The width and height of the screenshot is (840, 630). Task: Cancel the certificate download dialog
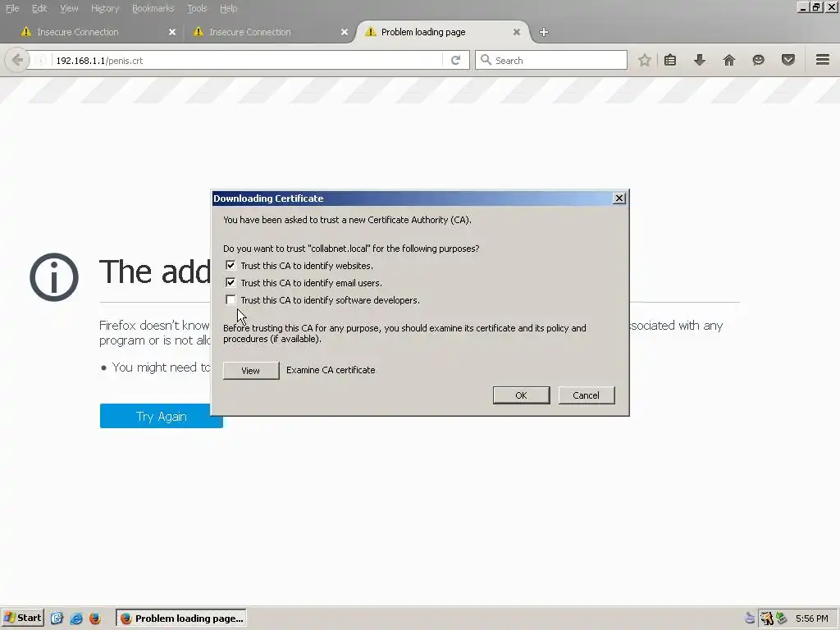[x=586, y=395]
